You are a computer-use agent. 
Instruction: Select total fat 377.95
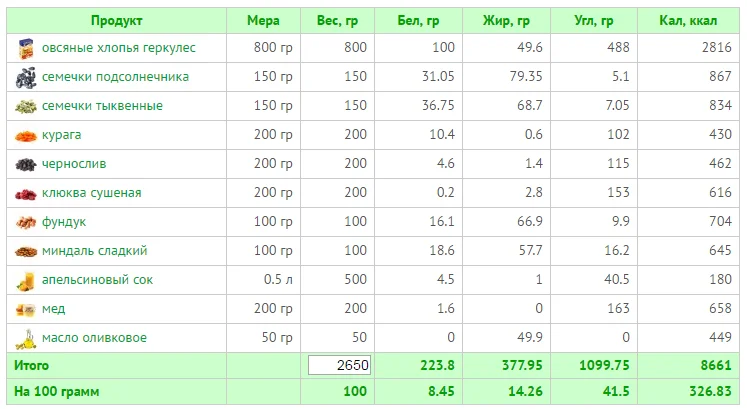[x=522, y=366]
